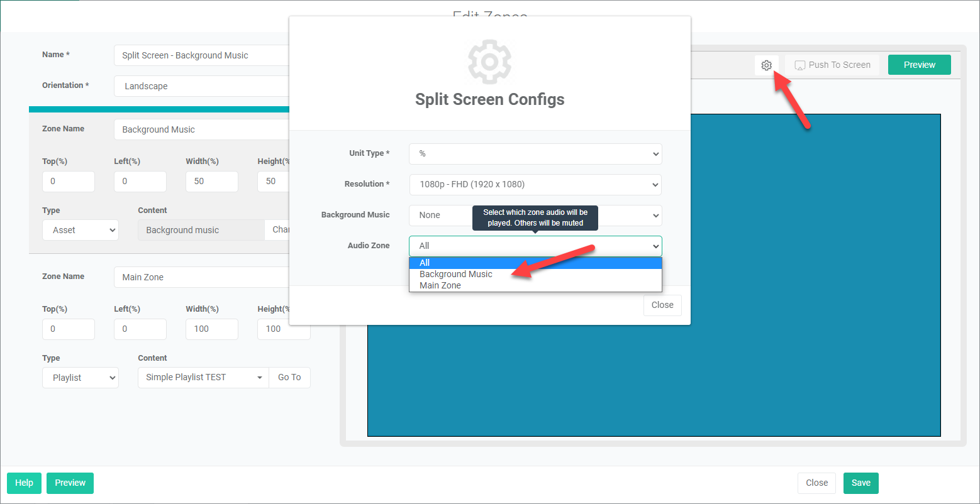
Task: Edit Left(%) for Background Music zone
Action: click(140, 181)
